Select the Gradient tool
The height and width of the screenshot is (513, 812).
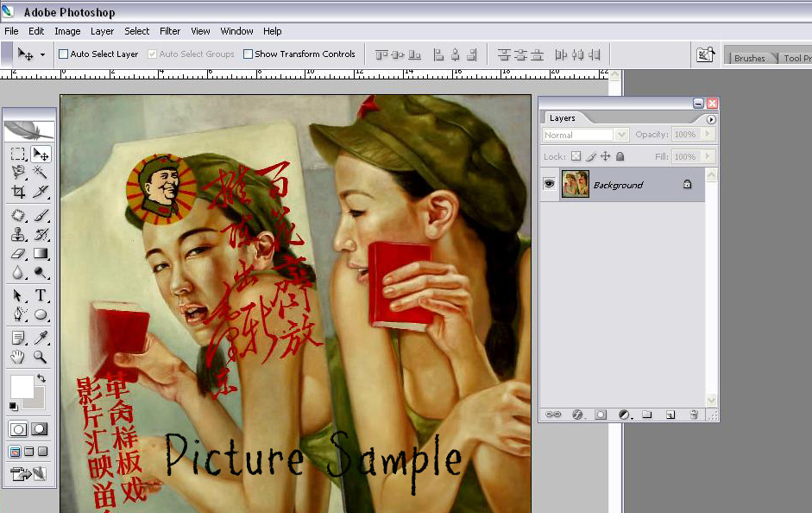[41, 253]
